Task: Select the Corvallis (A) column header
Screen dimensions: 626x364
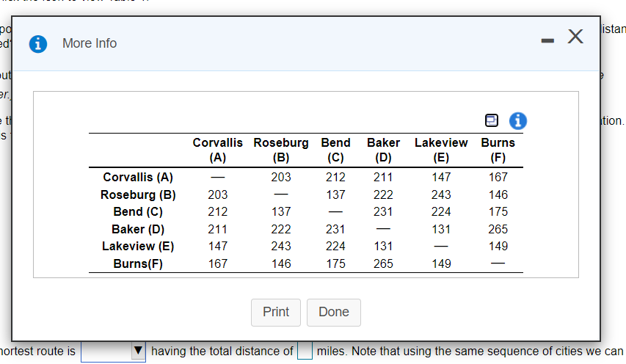Action: coord(217,150)
